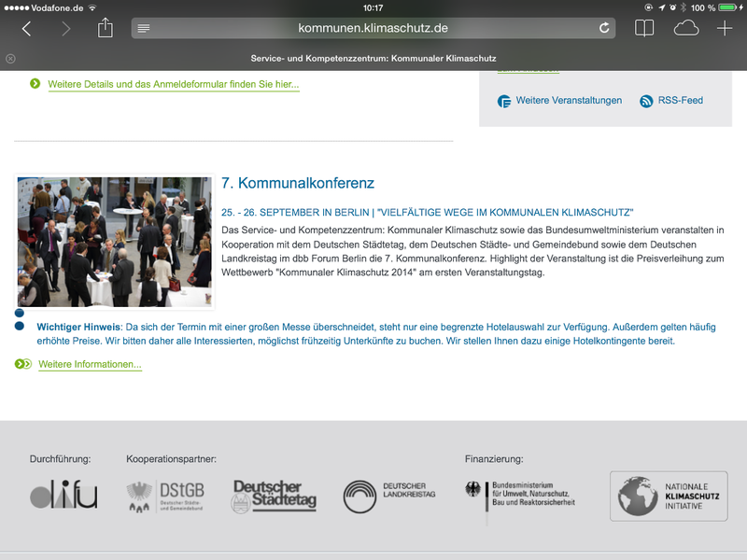This screenshot has height=560, width=747.
Task: Open the Weitere Veranstaltungen link
Action: tap(568, 101)
